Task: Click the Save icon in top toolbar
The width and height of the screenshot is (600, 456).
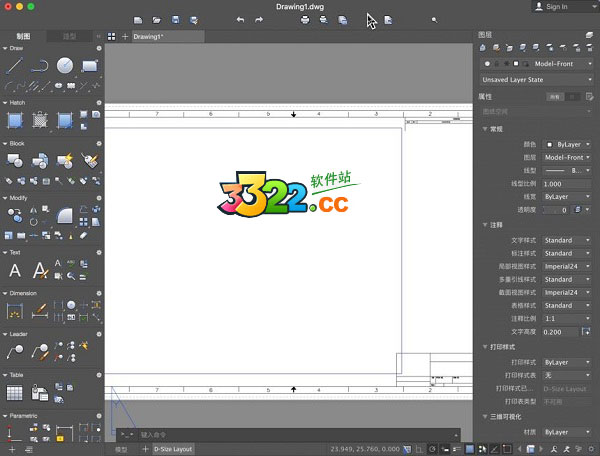Action: pos(176,19)
